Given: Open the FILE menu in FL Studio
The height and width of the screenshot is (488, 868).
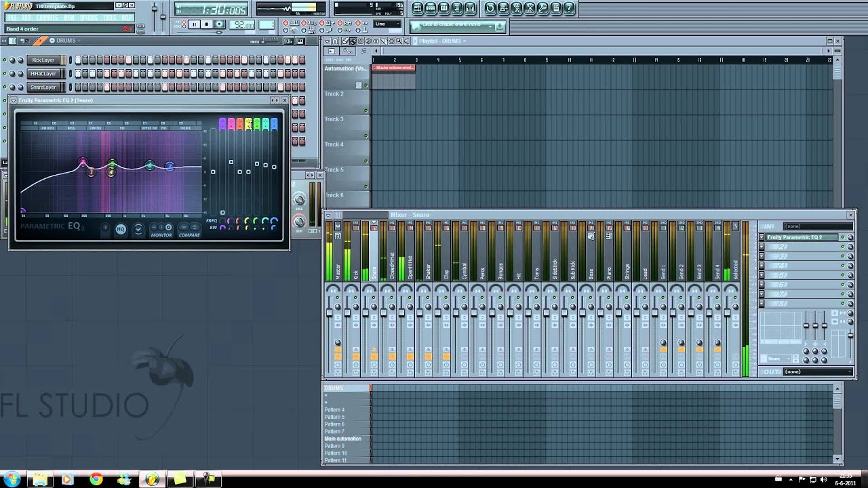Looking at the screenshot, I should [12, 18].
